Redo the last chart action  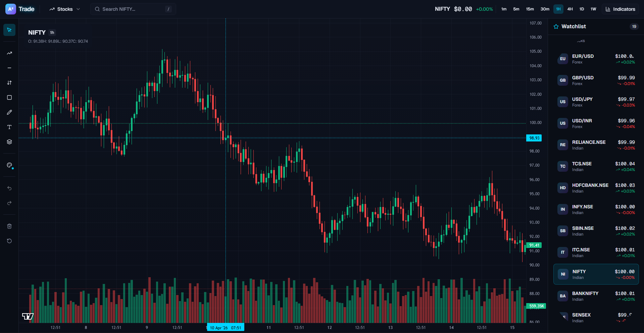pyautogui.click(x=9, y=203)
